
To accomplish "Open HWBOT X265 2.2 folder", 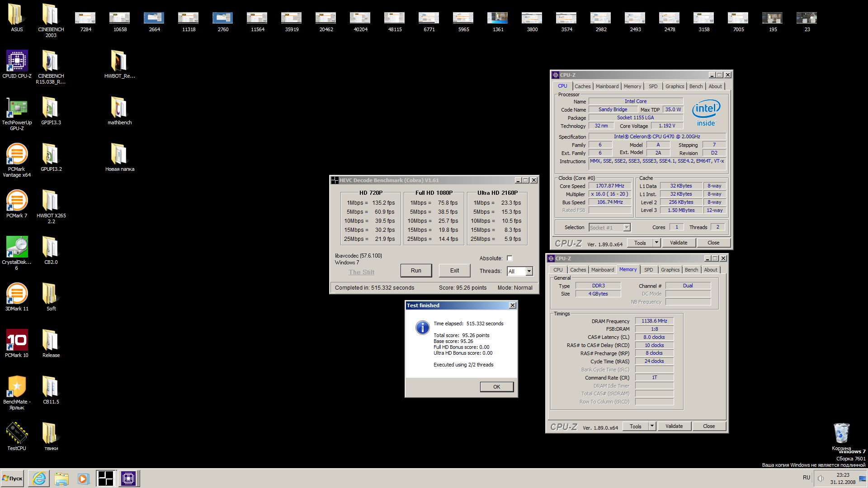I will [51, 206].
